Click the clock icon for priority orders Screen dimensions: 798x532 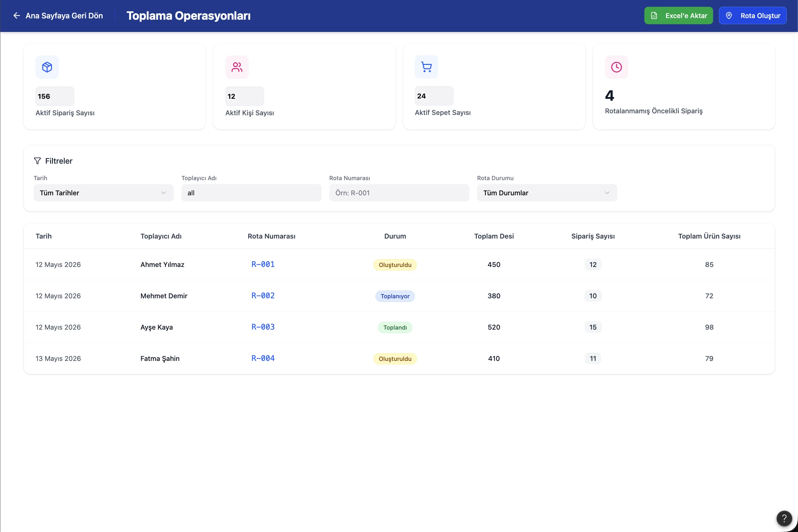(x=617, y=67)
